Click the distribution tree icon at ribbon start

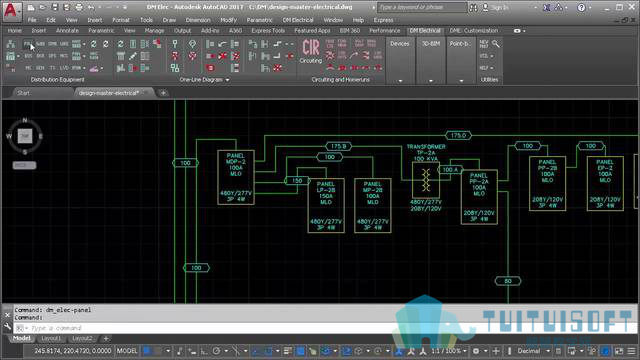coord(11,44)
